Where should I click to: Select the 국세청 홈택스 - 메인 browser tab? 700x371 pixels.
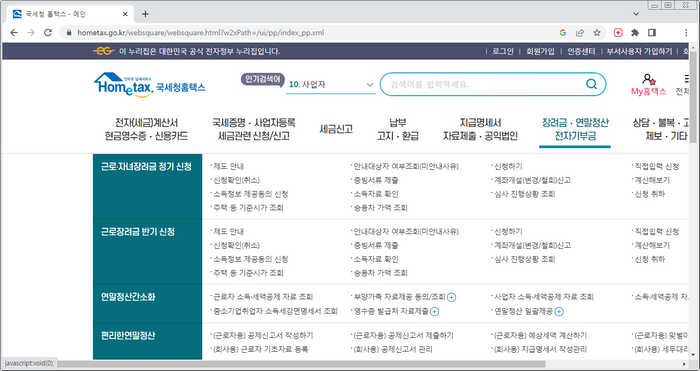tap(69, 14)
